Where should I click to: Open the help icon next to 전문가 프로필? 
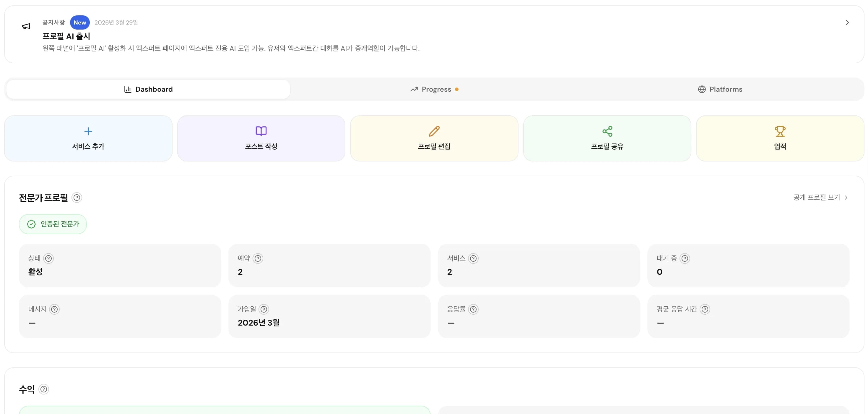click(x=77, y=198)
